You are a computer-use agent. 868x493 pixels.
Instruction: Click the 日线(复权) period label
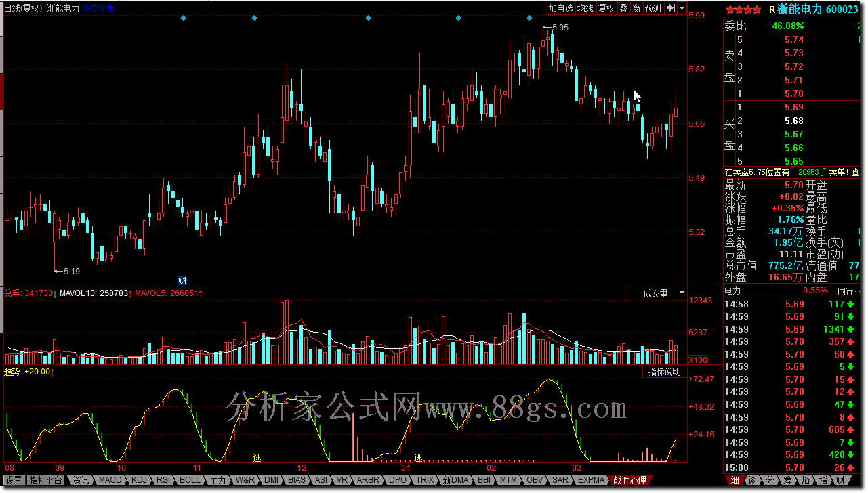22,8
